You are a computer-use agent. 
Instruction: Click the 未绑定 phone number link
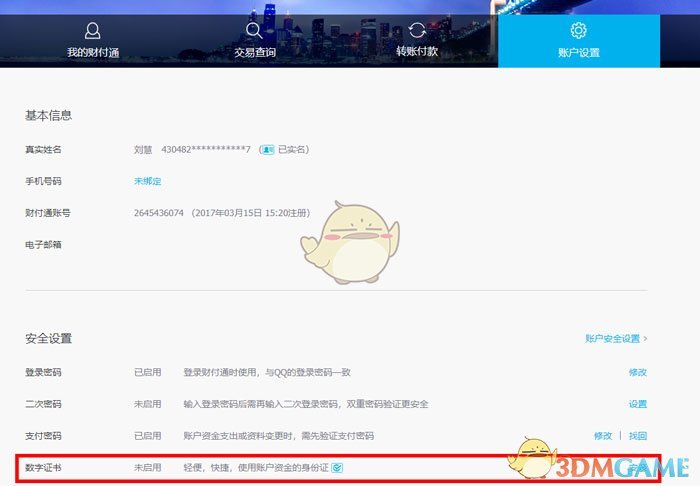tap(148, 181)
